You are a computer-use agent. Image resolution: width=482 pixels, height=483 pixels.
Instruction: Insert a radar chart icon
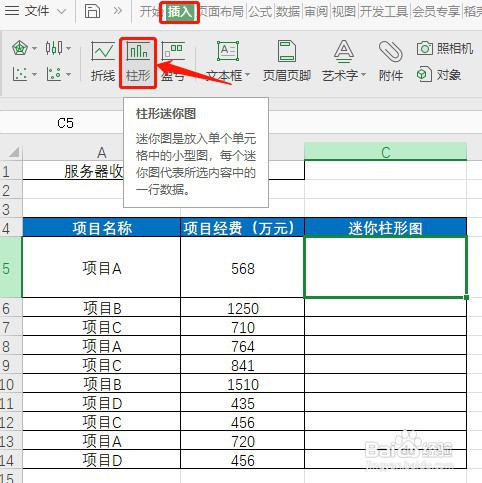coord(20,48)
